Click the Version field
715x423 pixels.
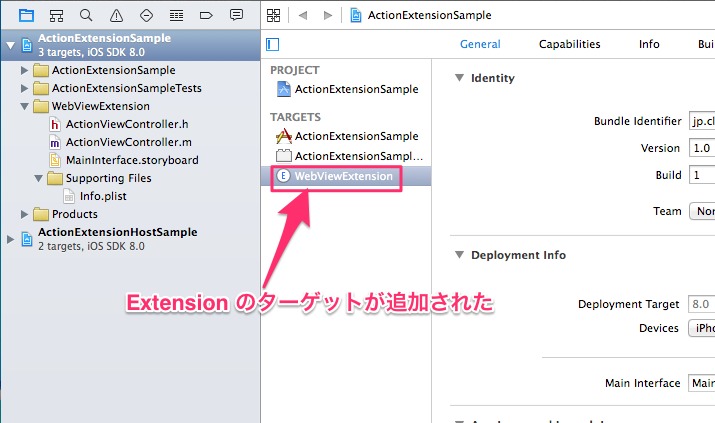coord(702,148)
